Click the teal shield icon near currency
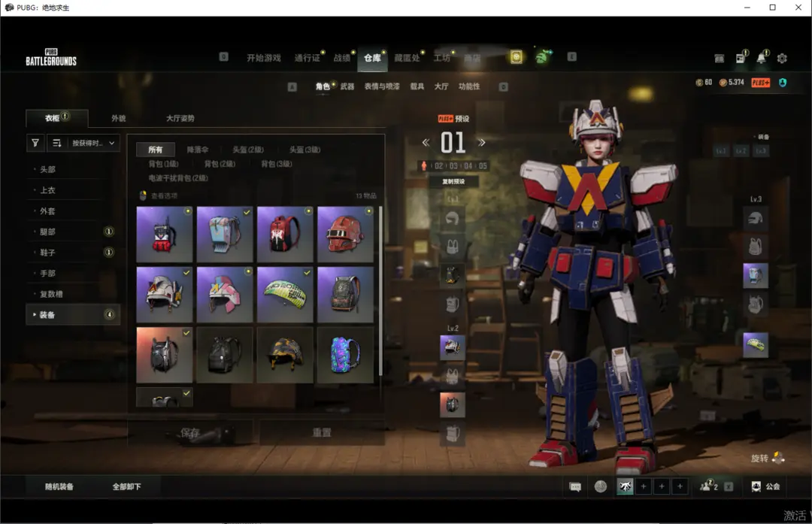The height and width of the screenshot is (524, 812). (x=783, y=83)
